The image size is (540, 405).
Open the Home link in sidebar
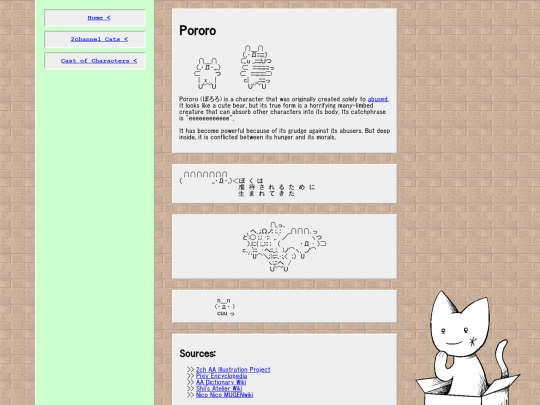[99, 18]
